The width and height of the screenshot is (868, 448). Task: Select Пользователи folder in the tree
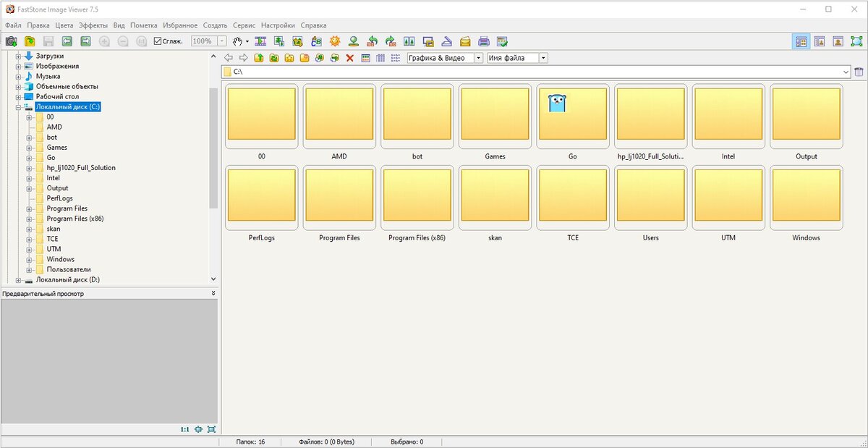[x=69, y=269]
